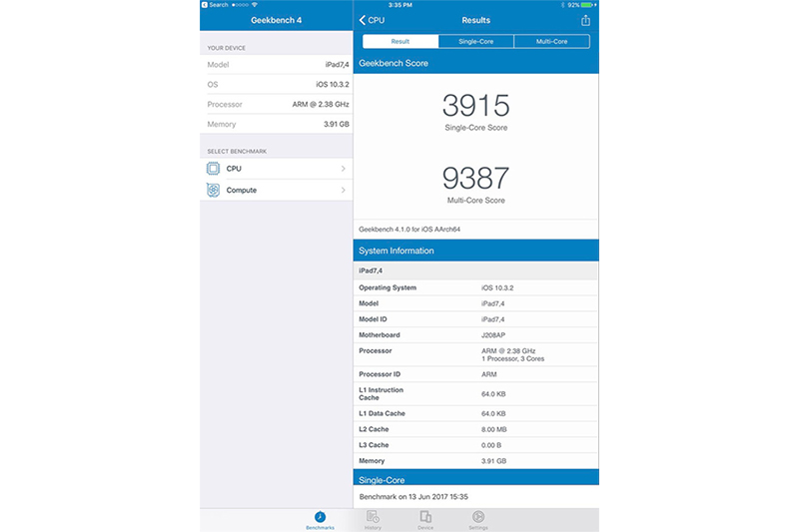
Task: Select the Processor ID row
Action: [476, 374]
